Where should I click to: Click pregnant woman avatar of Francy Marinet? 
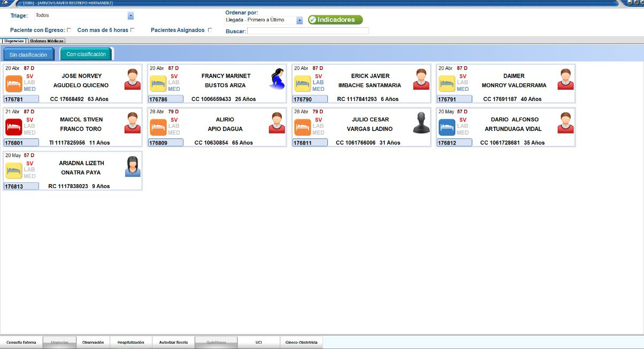pos(276,79)
